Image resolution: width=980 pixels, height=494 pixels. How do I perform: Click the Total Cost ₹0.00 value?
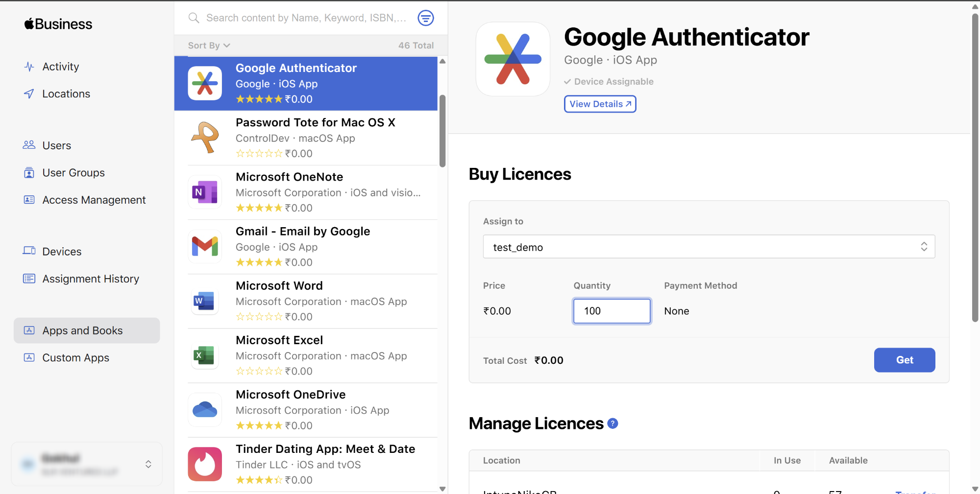coord(549,360)
